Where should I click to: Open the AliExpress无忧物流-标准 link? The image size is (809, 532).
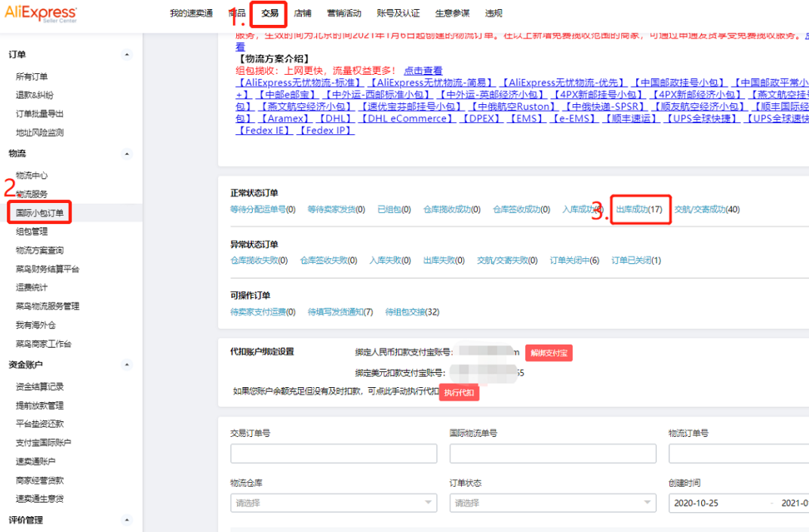300,82
